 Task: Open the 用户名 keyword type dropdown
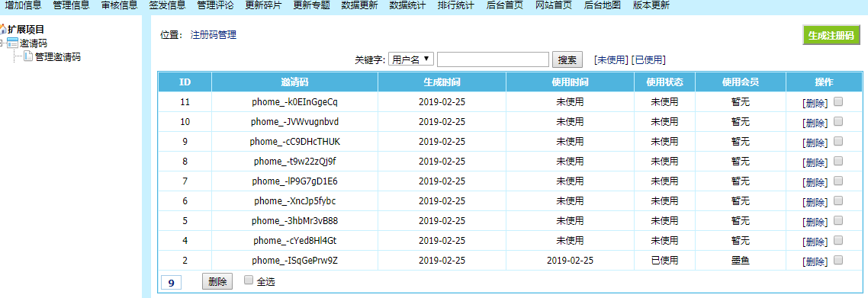point(411,59)
